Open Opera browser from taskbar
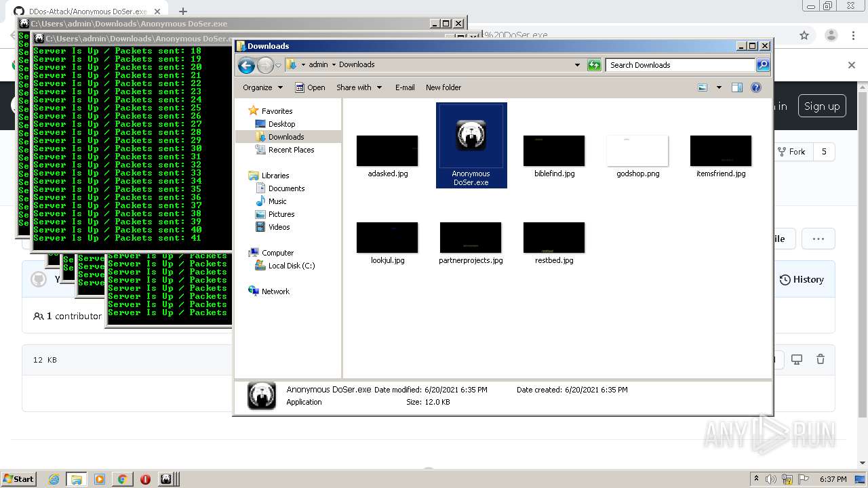Viewport: 868px width, 488px height. pos(145,479)
